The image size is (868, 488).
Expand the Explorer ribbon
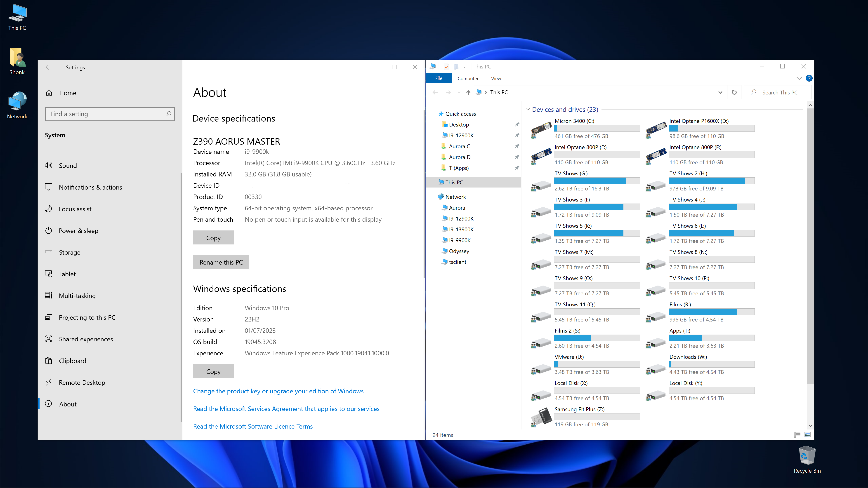(x=799, y=78)
